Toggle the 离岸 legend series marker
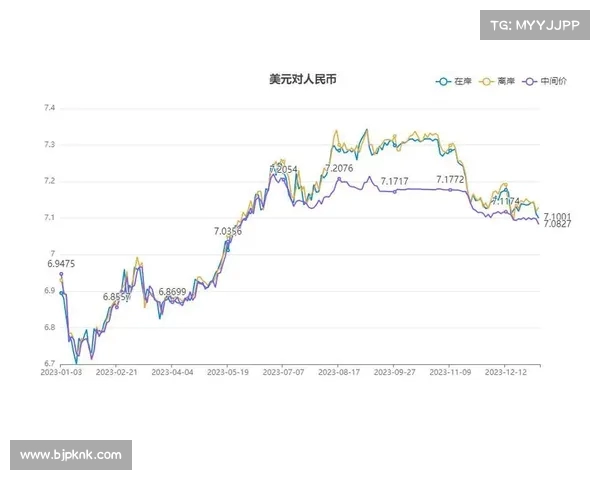600x480 pixels. click(x=487, y=81)
